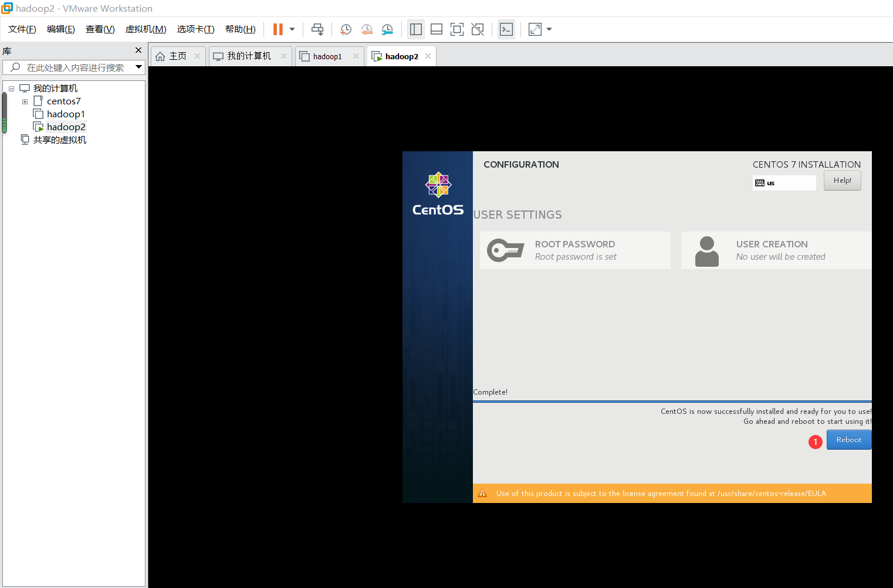Click the library panel scrollbar
Image resolution: width=893 pixels, height=588 pixels.
click(x=5, y=113)
